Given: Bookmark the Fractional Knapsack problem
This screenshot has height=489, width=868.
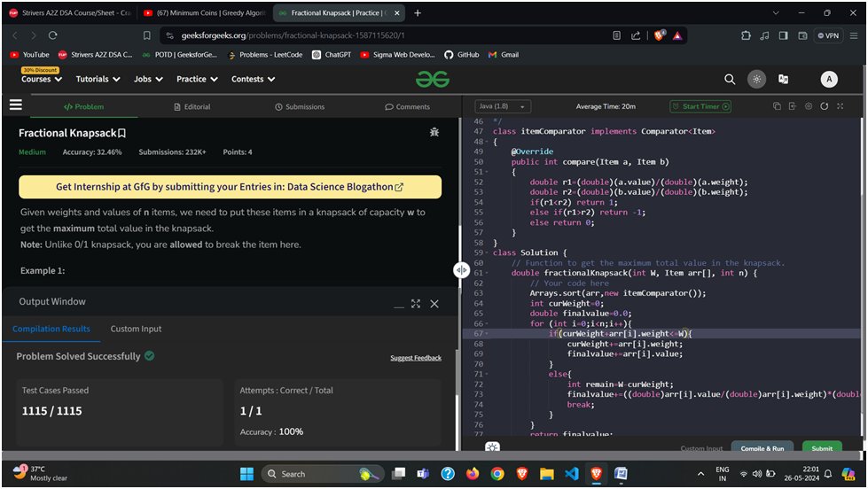Looking at the screenshot, I should click(x=121, y=133).
